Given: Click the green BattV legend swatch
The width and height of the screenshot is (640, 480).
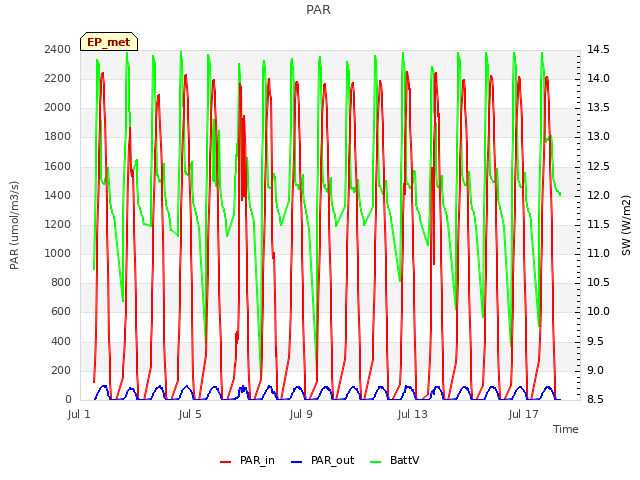Looking at the screenshot, I should 376,462.
